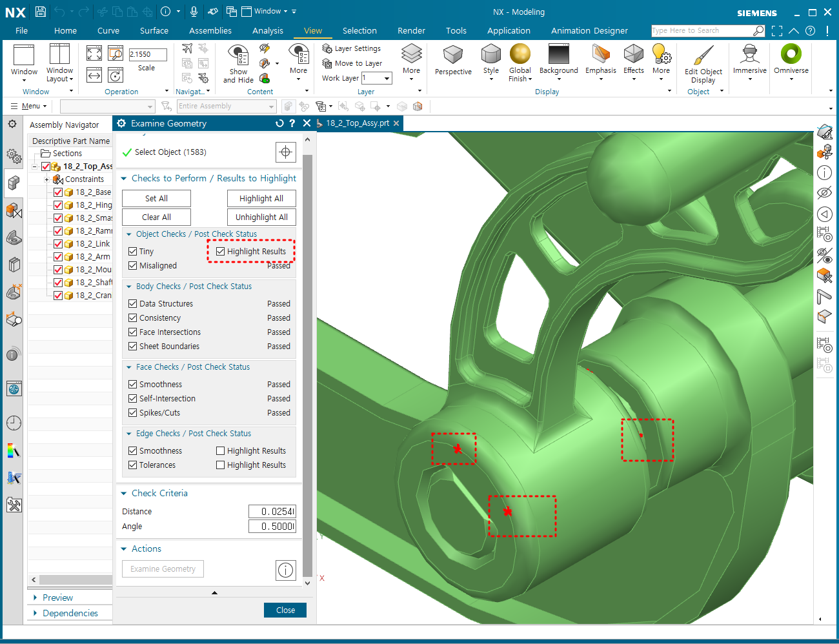
Task: Click the information icon in Actions
Action: tap(286, 570)
